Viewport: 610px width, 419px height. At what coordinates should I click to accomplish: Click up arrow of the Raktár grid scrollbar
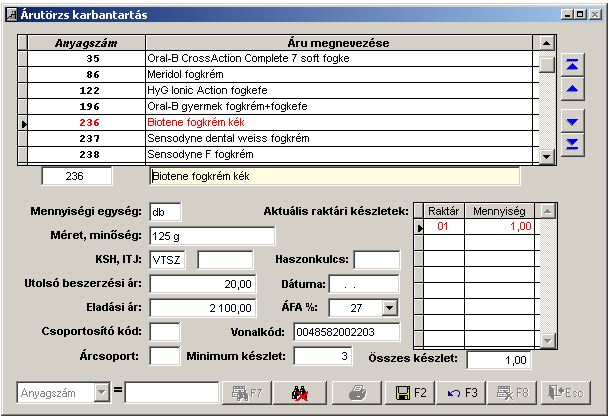pos(547,211)
